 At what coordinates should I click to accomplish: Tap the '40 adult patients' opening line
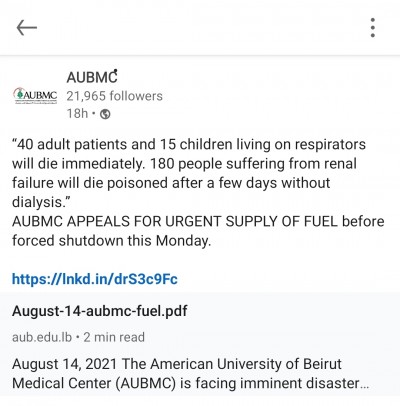[189, 145]
